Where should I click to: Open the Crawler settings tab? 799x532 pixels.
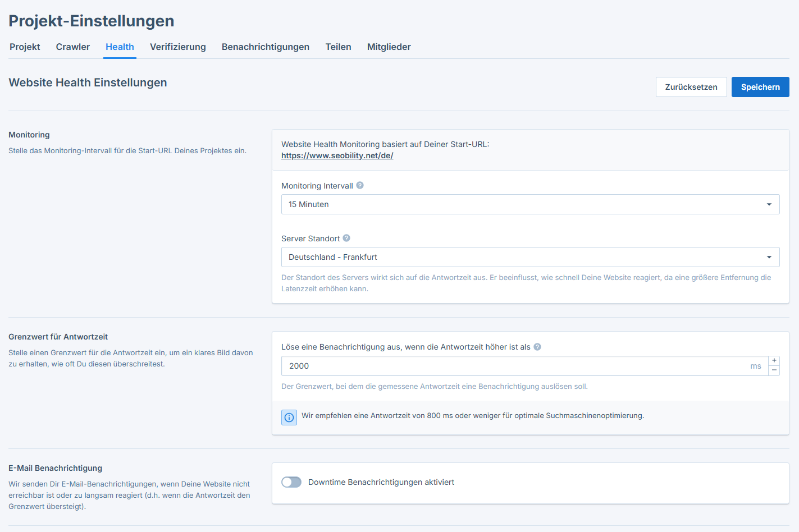pos(72,47)
